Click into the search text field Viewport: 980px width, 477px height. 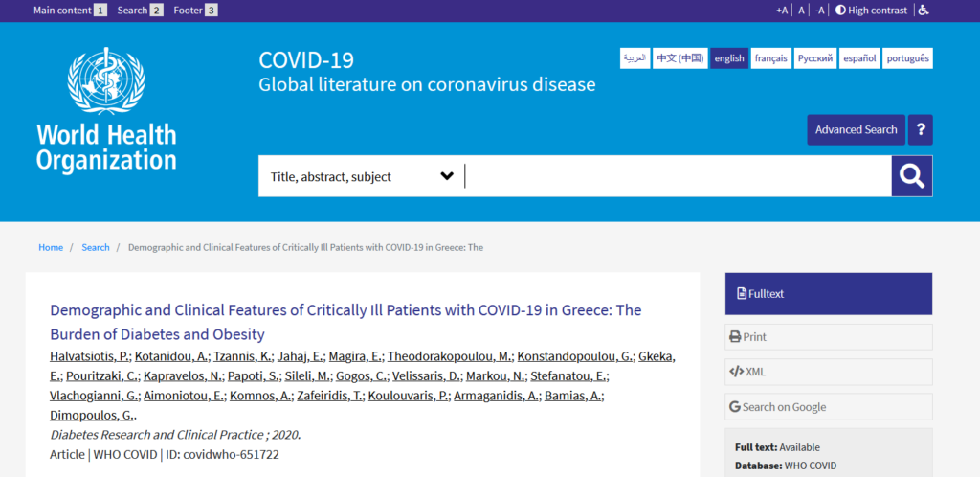pos(678,176)
